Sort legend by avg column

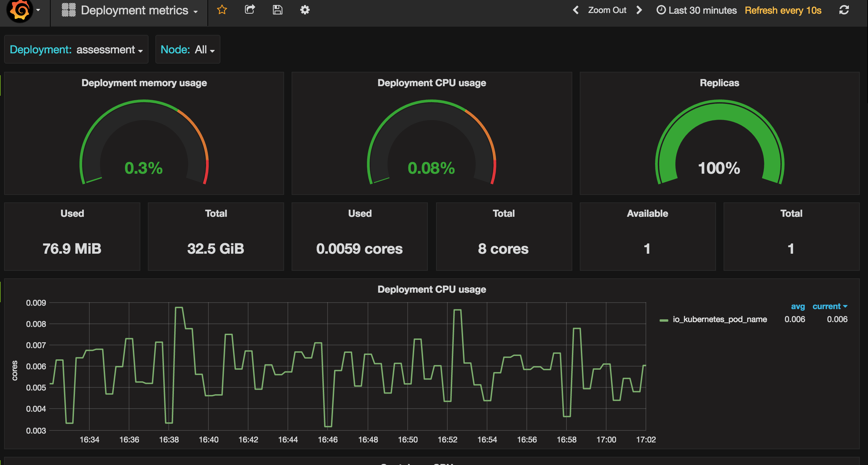(797, 306)
